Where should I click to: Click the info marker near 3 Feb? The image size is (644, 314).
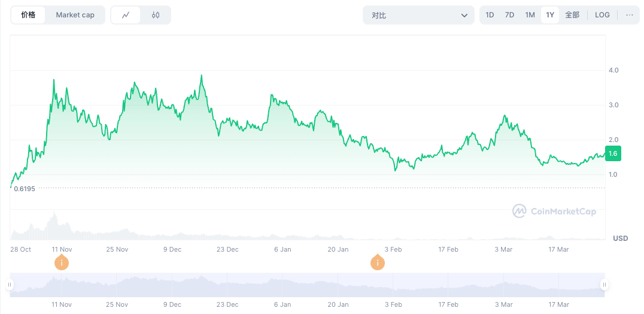click(x=377, y=262)
